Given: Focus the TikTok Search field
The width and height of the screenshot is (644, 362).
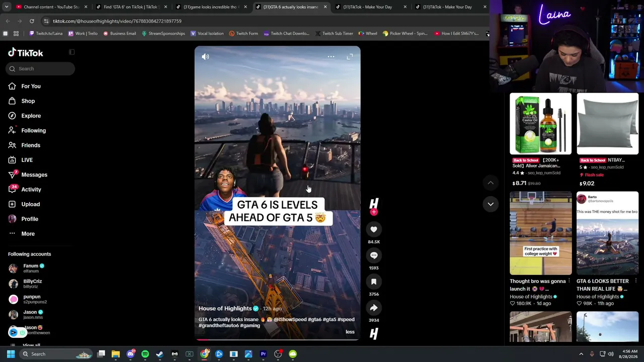Looking at the screenshot, I should 41,69.
